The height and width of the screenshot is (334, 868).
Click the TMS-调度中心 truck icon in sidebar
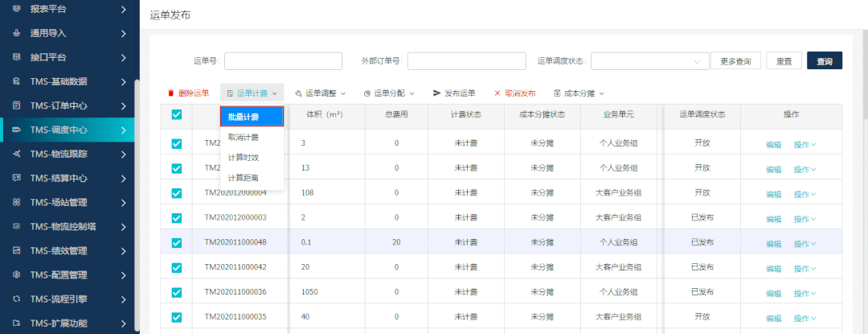[17, 130]
